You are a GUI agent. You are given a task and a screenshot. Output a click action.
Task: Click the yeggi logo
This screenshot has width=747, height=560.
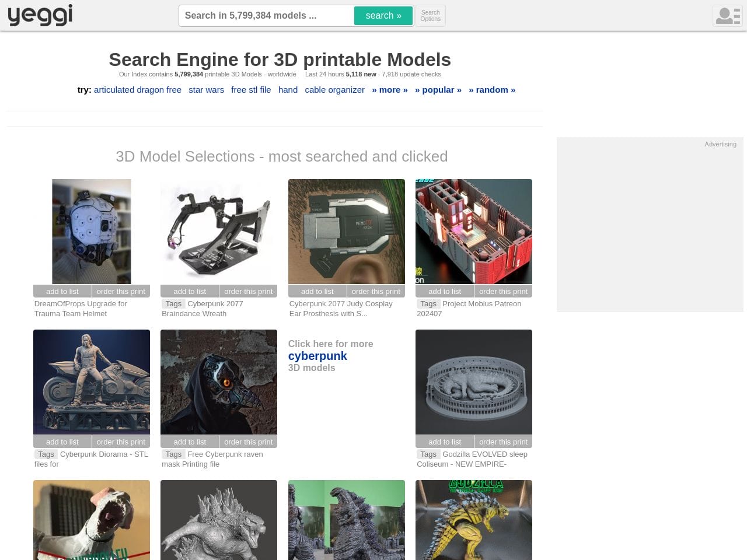pos(40,15)
